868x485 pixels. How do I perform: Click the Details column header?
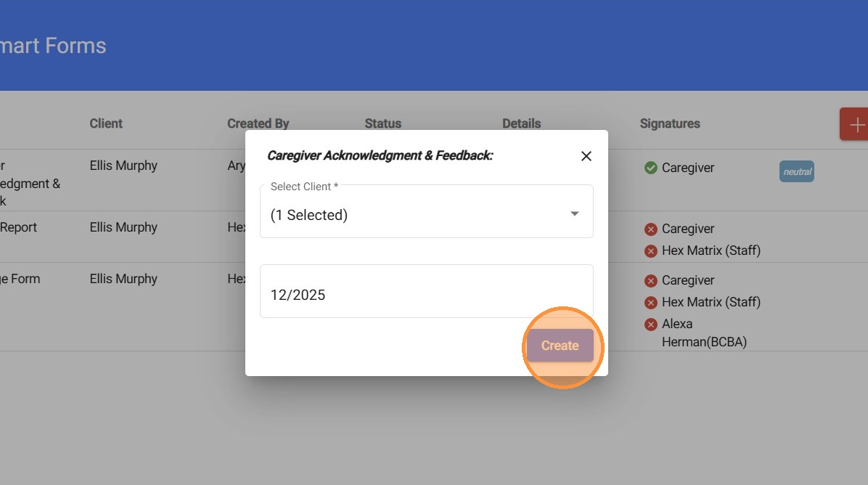coord(521,123)
